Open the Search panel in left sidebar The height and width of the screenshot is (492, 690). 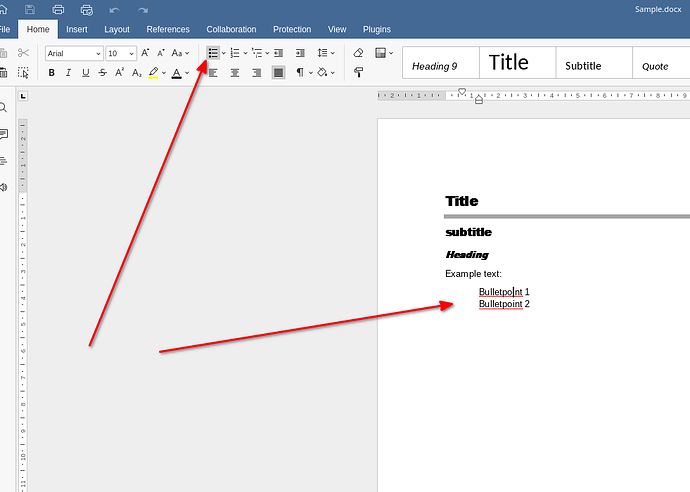[3, 107]
